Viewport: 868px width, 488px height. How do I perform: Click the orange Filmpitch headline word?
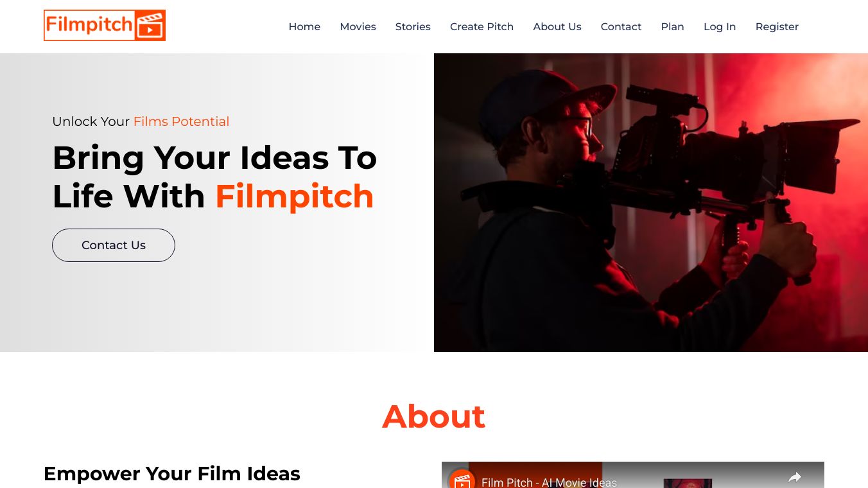(x=294, y=196)
